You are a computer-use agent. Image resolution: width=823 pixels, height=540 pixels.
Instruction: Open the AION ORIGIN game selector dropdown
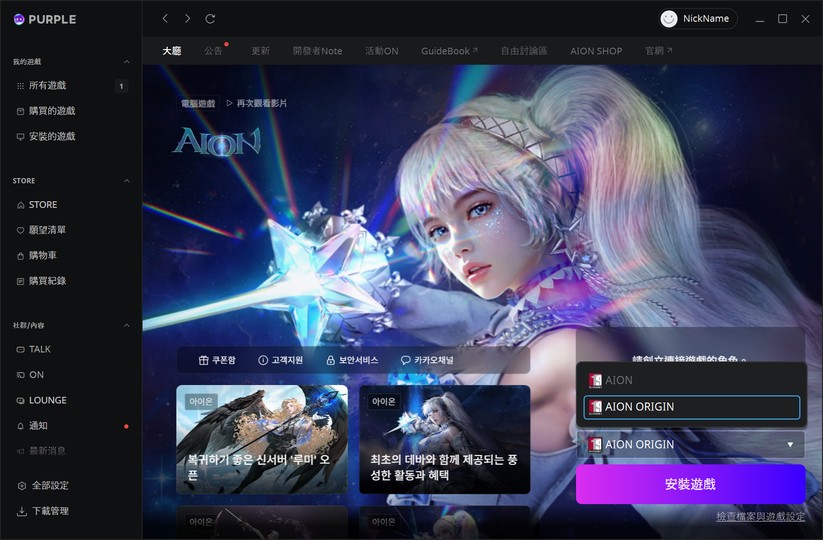coord(691,444)
